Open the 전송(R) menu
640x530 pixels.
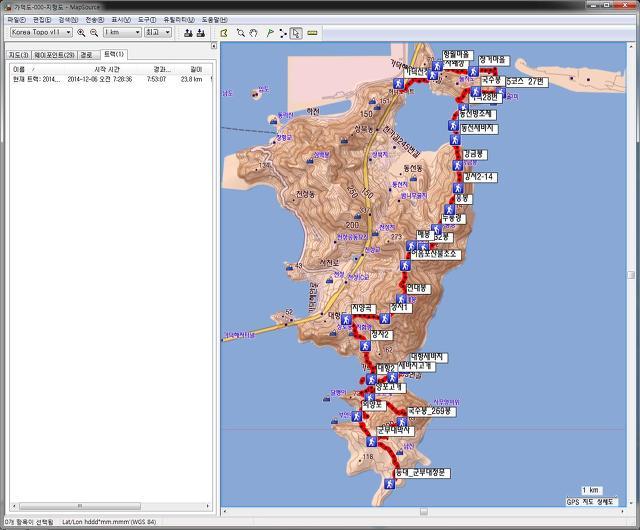[x=94, y=20]
